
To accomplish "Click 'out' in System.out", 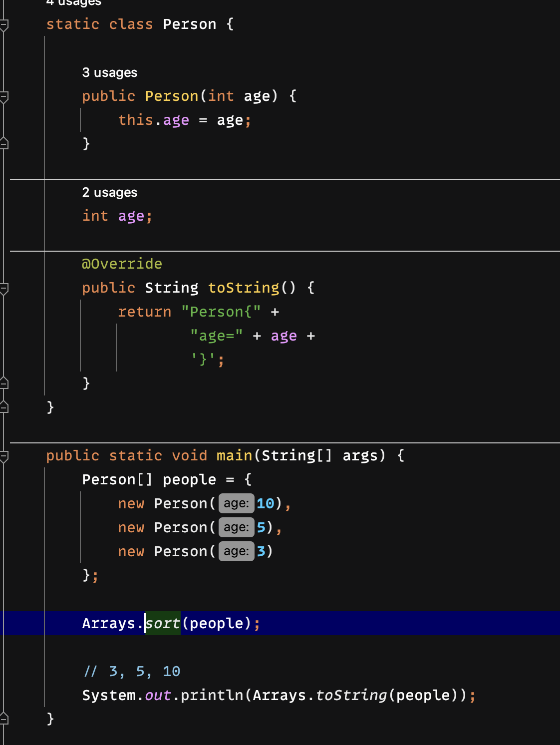I will pyautogui.click(x=158, y=695).
